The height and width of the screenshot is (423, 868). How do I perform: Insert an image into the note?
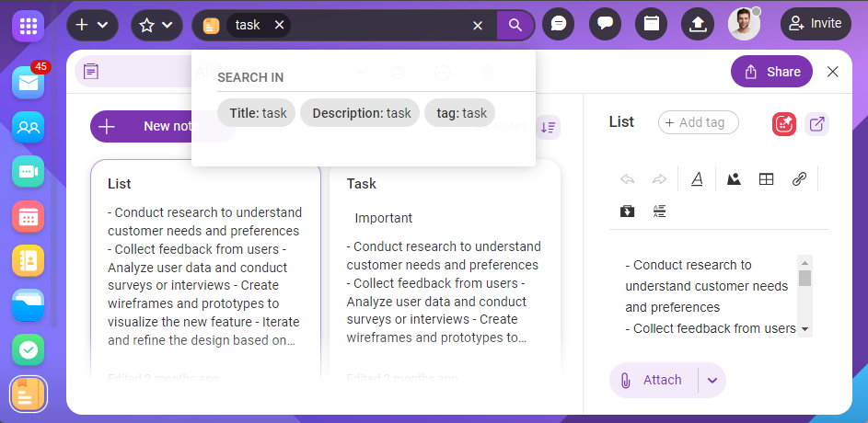click(734, 179)
